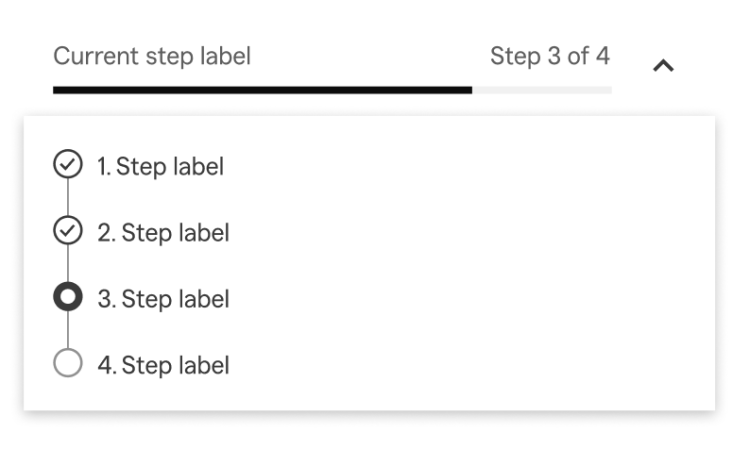Click the "Current step label" header text

click(152, 56)
